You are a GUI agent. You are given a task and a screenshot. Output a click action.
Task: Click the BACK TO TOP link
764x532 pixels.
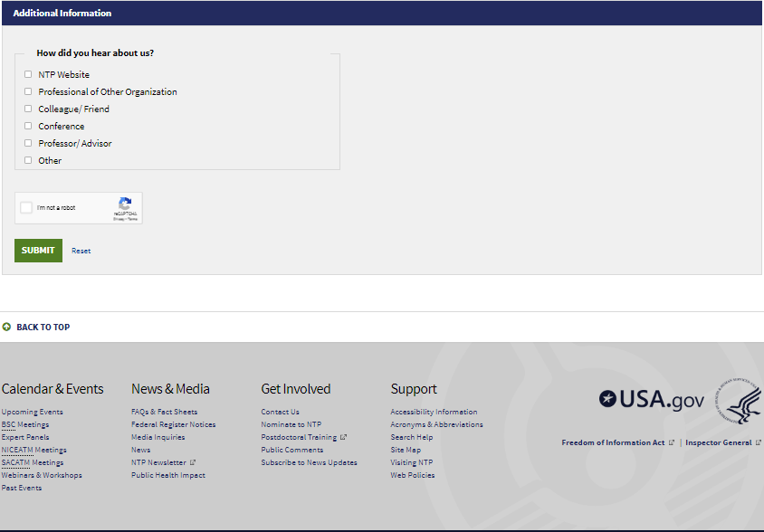(x=43, y=327)
